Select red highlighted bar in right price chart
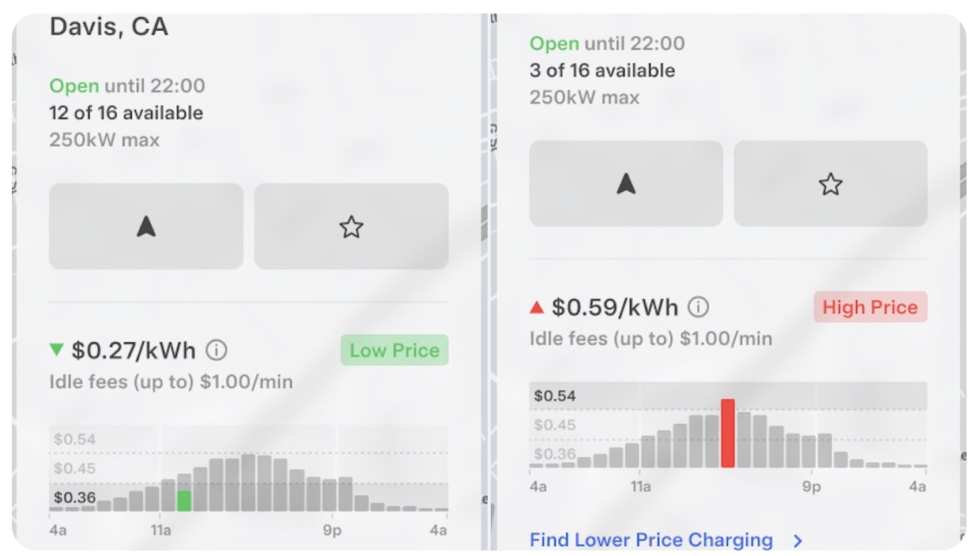This screenshot has height=556, width=980. [x=728, y=433]
